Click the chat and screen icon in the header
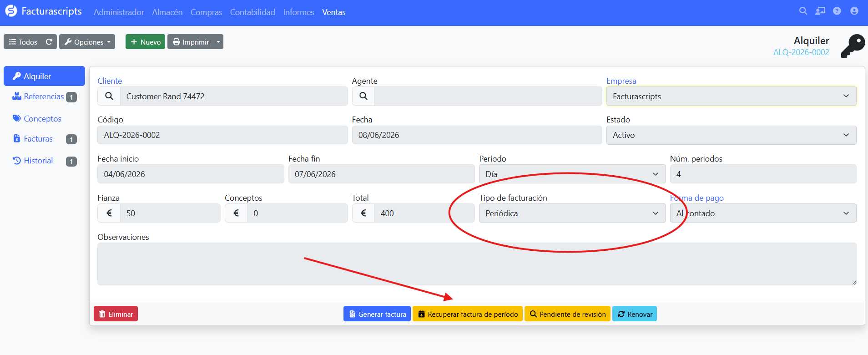Screen dimensions: 868x355 (820, 11)
